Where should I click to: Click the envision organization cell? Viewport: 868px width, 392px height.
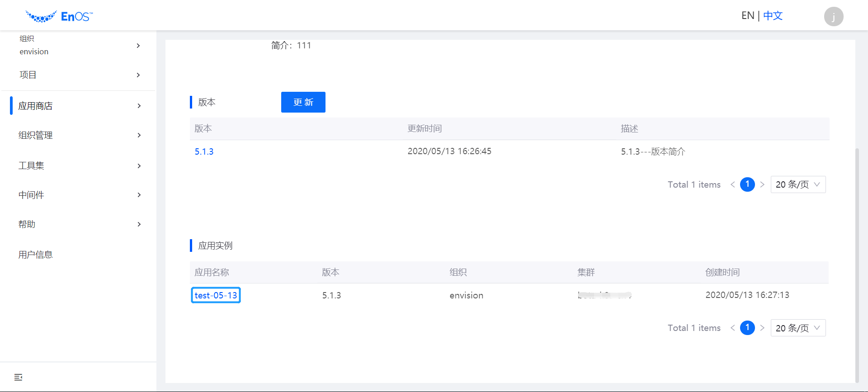(x=466, y=295)
